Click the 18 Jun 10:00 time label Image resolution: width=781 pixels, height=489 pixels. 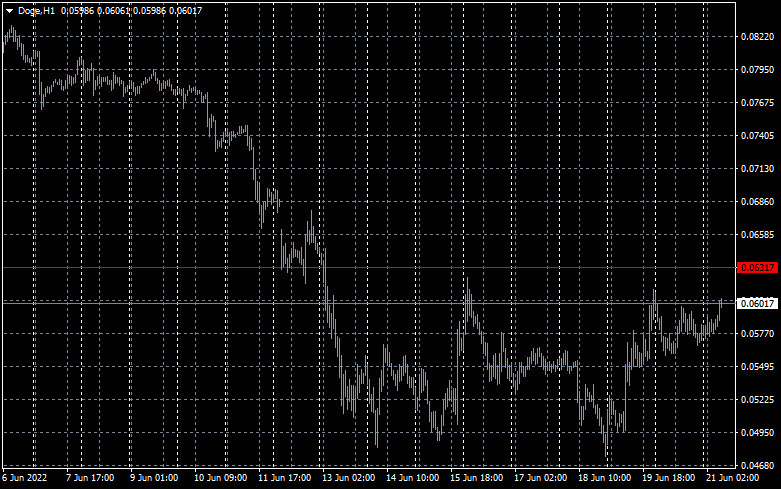pyautogui.click(x=604, y=478)
